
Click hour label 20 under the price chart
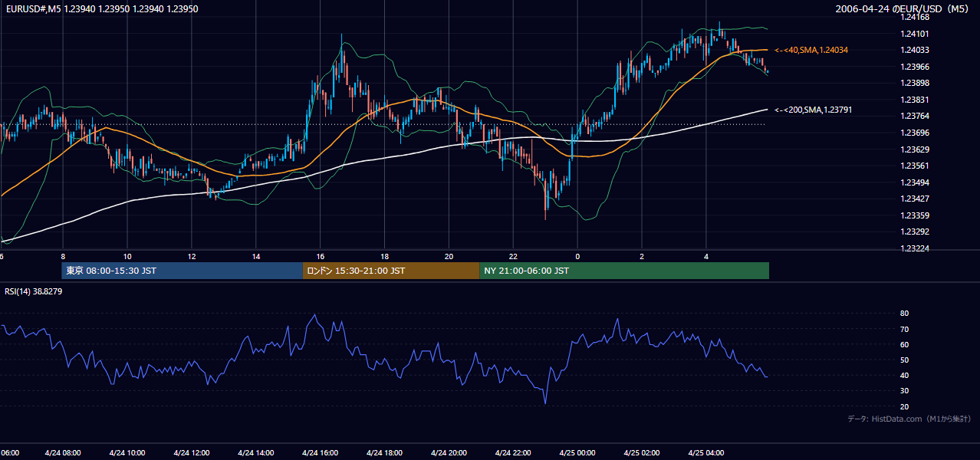(449, 257)
